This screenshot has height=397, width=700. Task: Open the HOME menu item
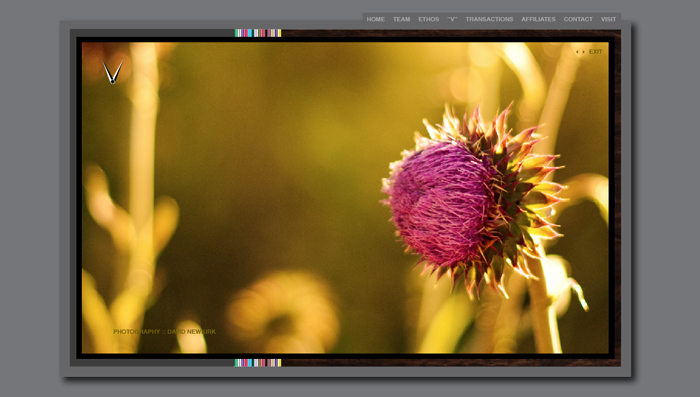[x=375, y=19]
